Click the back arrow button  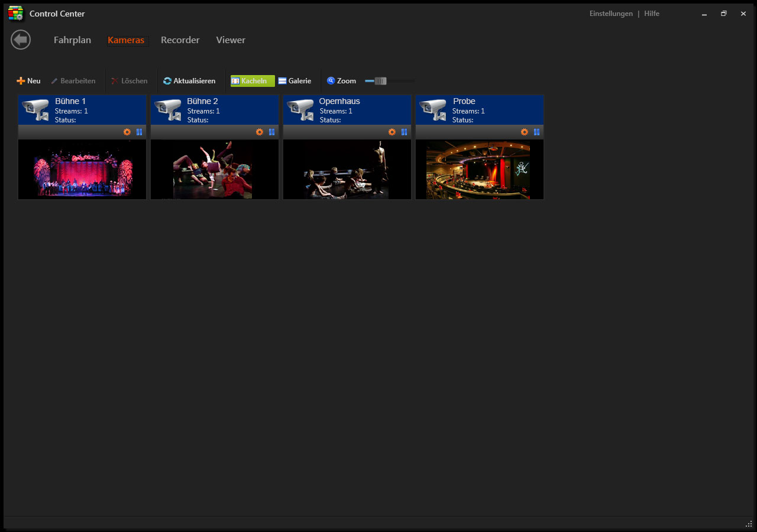[21, 40]
